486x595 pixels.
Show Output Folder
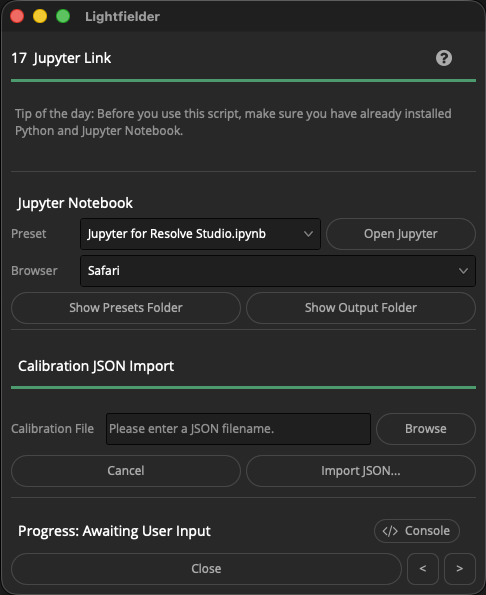click(361, 308)
